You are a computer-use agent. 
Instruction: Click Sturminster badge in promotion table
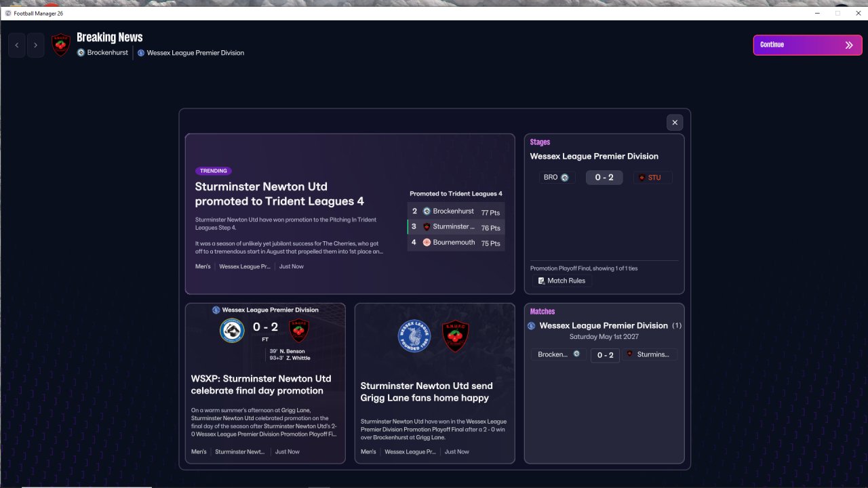(x=427, y=227)
